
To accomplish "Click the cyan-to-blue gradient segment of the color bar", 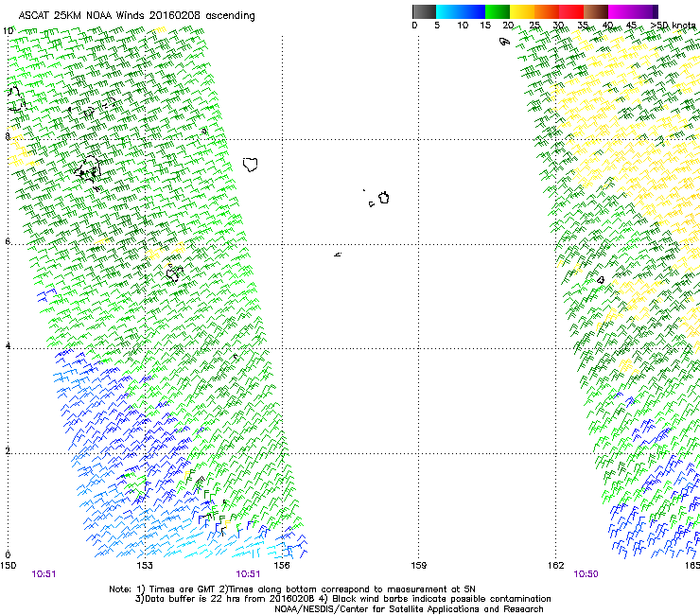I will [461, 11].
